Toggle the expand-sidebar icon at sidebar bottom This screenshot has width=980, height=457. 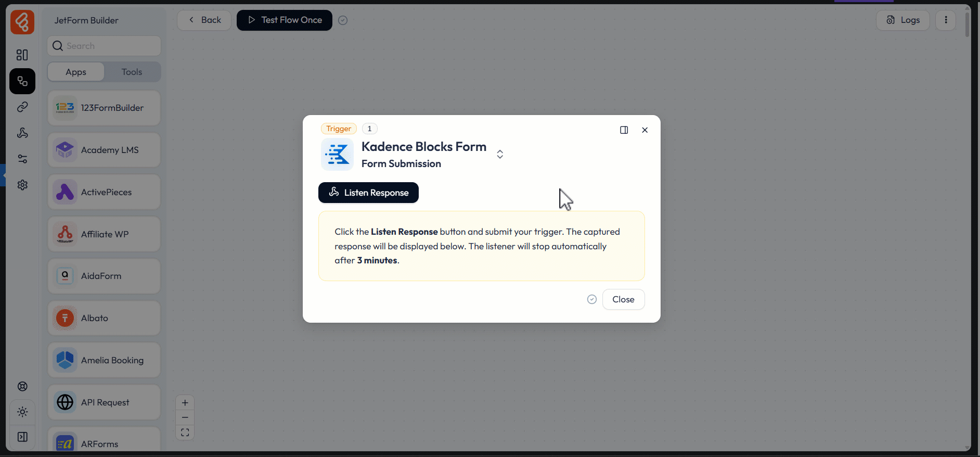point(22,437)
